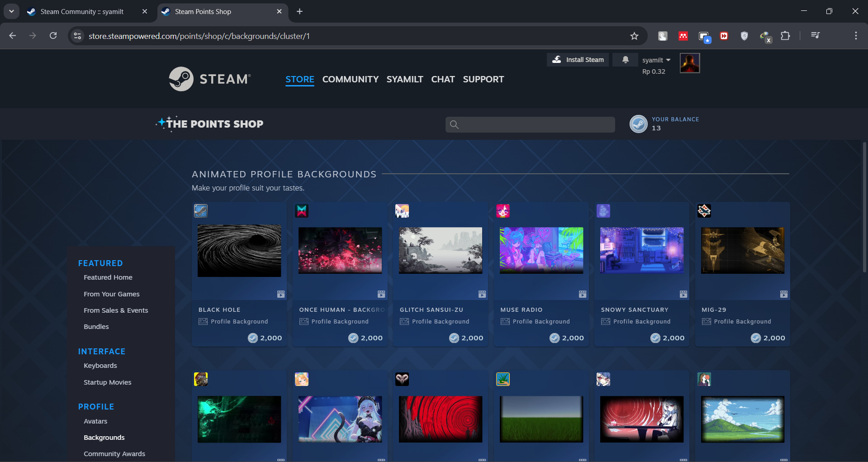This screenshot has width=868, height=462.
Task: Reload the current page
Action: pos(53,36)
